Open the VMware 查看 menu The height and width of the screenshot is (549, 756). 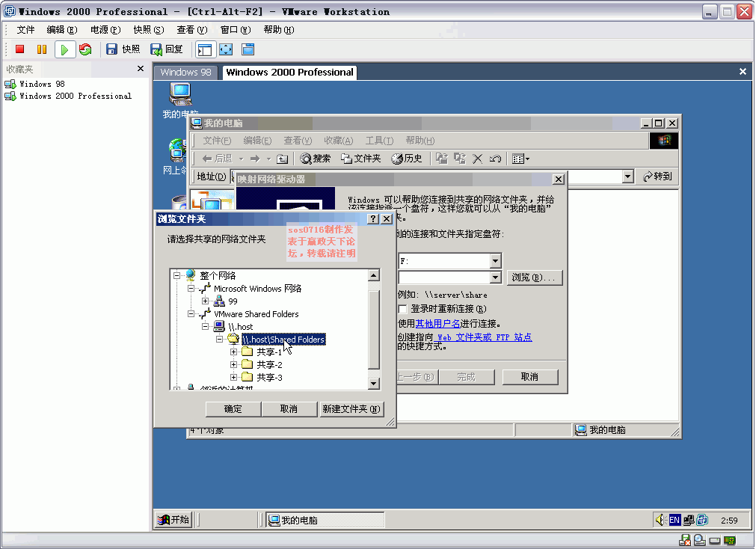(192, 30)
